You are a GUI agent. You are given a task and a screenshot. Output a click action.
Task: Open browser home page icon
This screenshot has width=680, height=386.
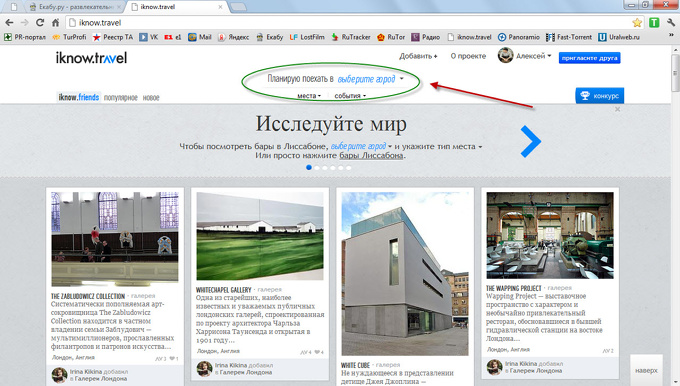tap(56, 23)
